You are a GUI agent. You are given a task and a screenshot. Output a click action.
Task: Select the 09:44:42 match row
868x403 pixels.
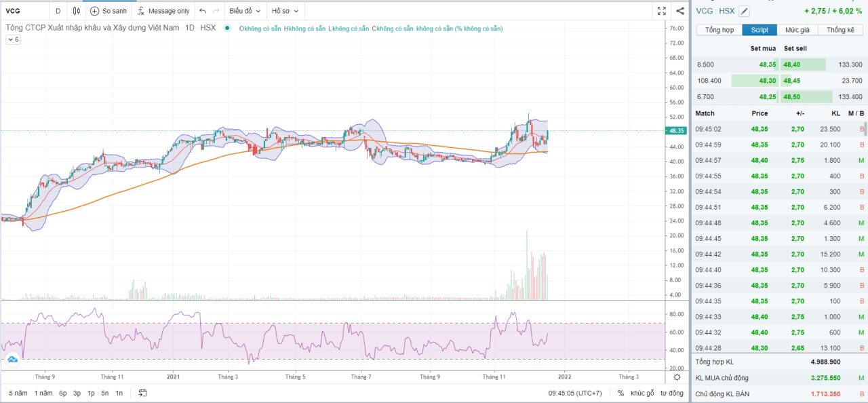(778, 254)
